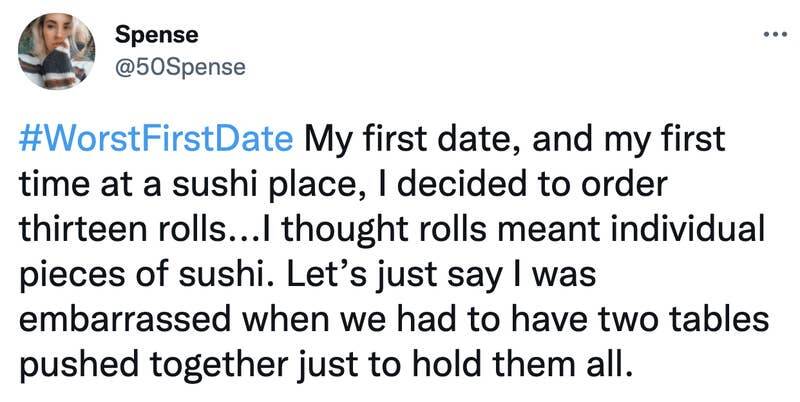Screen dimensions: 800x402
Task: Open the #WorstFirstDate hashtag
Action: pyautogui.click(x=155, y=140)
